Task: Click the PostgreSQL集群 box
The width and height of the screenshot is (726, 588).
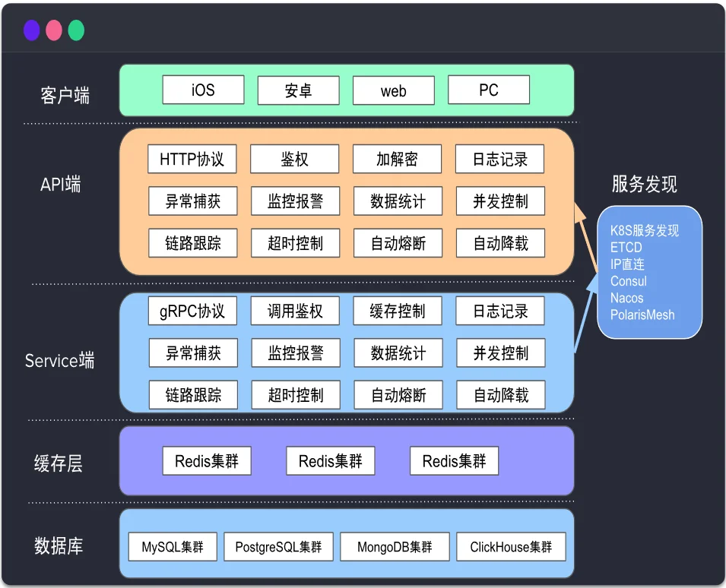Action: point(279,547)
